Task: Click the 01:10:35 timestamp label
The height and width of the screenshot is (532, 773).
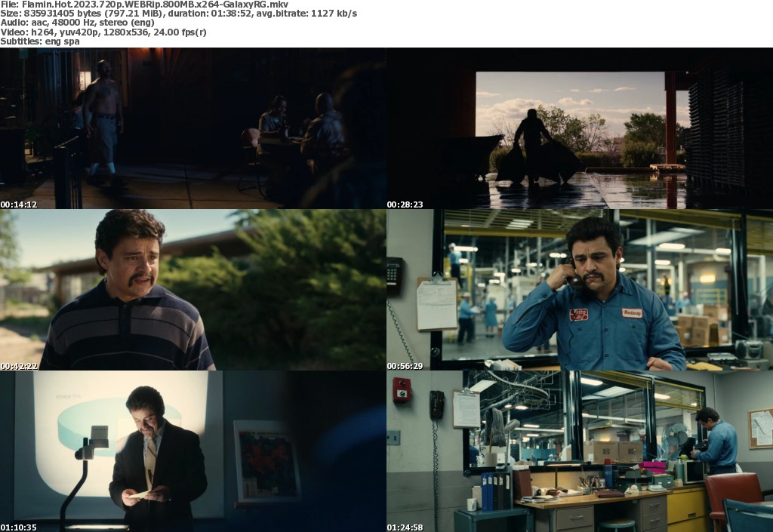Action: pos(19,527)
